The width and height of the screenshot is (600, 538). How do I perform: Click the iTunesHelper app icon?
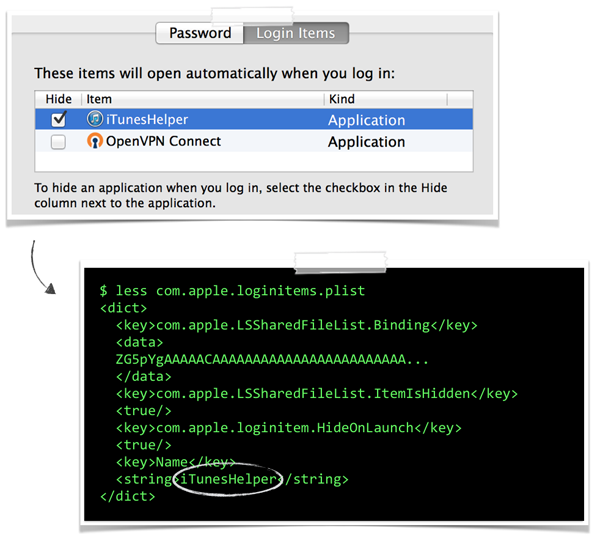[x=95, y=119]
